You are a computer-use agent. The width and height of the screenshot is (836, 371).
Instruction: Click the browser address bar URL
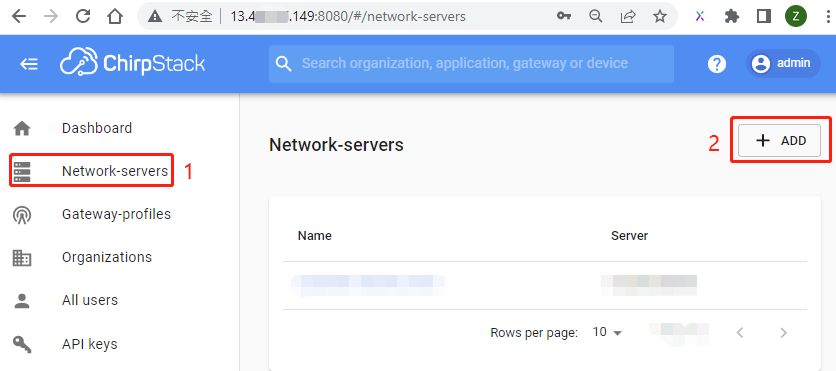coord(348,17)
